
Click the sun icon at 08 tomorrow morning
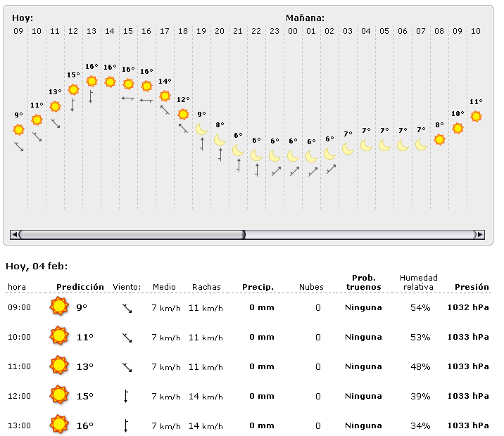pos(439,139)
